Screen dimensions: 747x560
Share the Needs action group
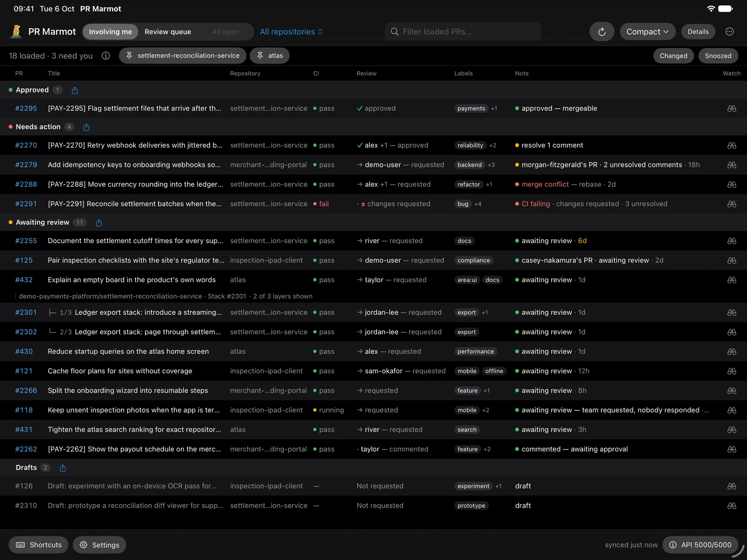click(86, 127)
